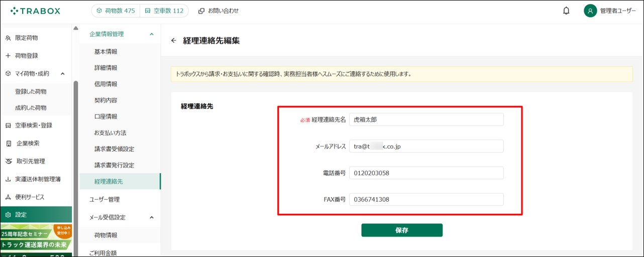Viewport: 644px width, 257px height.
Task: Select 請求書受領設定
Action: (115, 149)
